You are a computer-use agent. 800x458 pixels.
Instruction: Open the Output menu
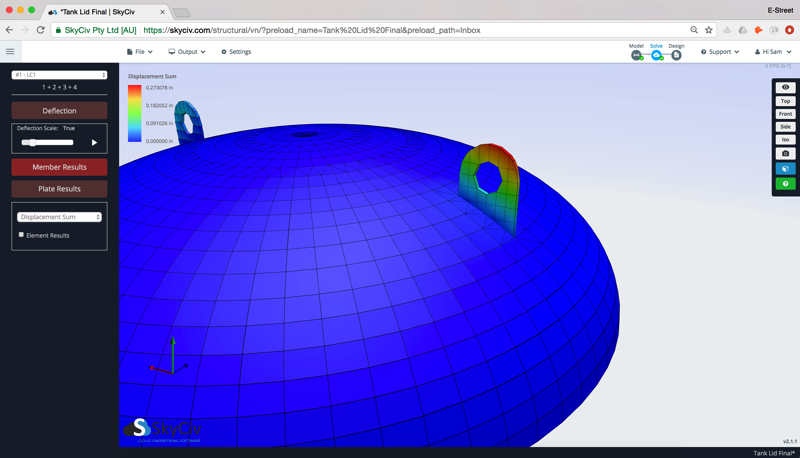pyautogui.click(x=187, y=52)
